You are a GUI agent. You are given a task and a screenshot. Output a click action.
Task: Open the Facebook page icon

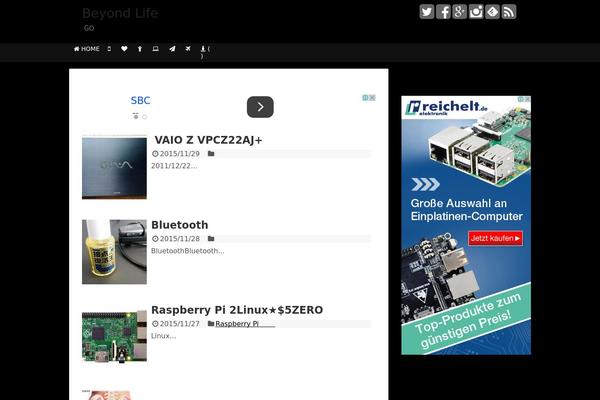443,11
